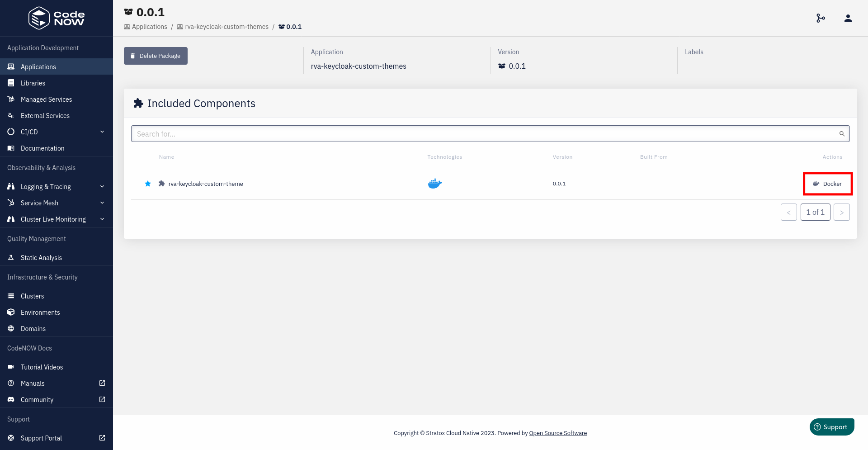
Task: Click the Technologies column header
Action: click(445, 157)
